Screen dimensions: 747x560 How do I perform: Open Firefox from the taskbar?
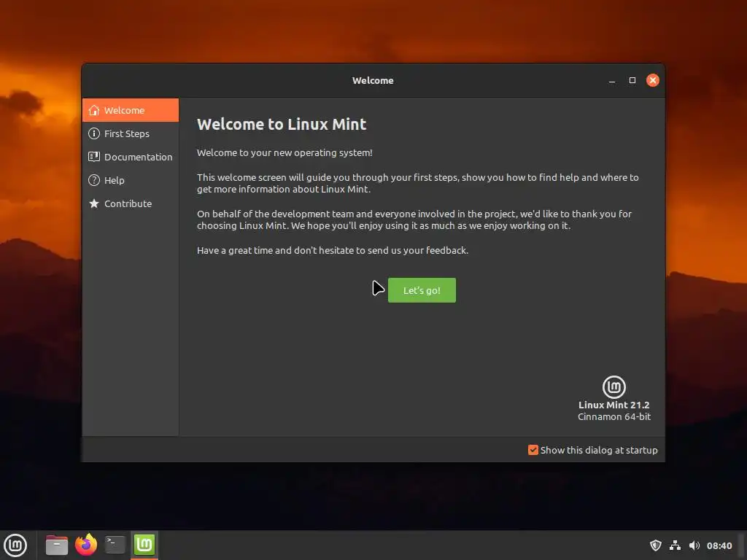coord(86,545)
